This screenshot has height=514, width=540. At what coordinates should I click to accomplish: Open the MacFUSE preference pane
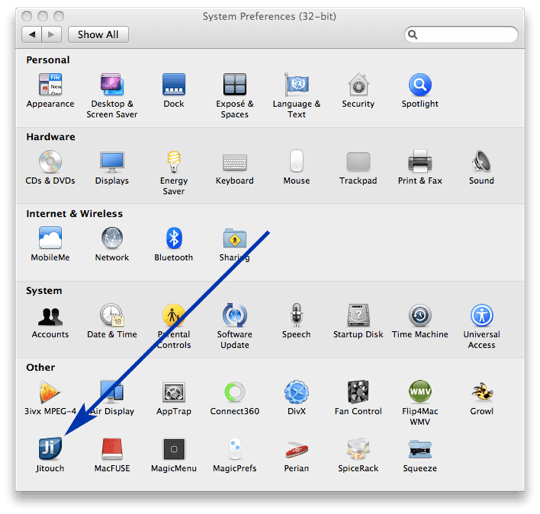tap(112, 455)
